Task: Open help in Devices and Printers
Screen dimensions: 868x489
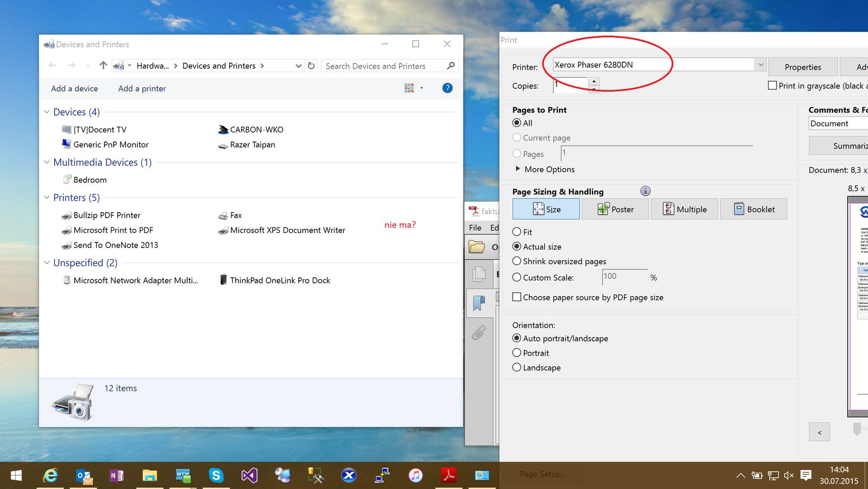Action: coord(447,88)
